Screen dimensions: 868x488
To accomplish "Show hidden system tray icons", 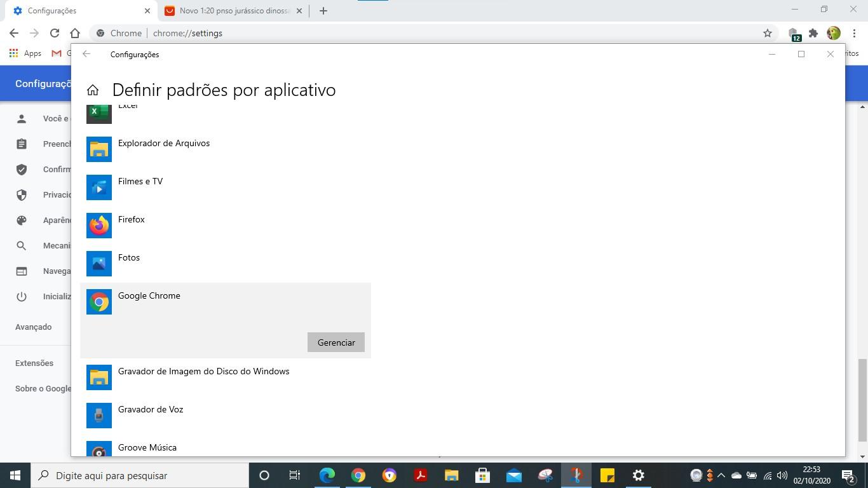I will click(721, 475).
